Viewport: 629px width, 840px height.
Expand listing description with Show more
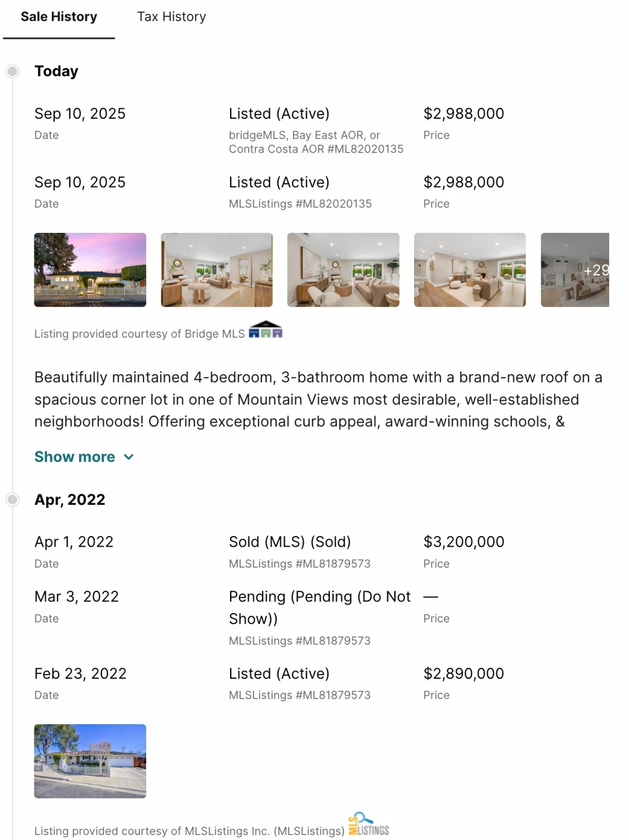[x=75, y=457]
